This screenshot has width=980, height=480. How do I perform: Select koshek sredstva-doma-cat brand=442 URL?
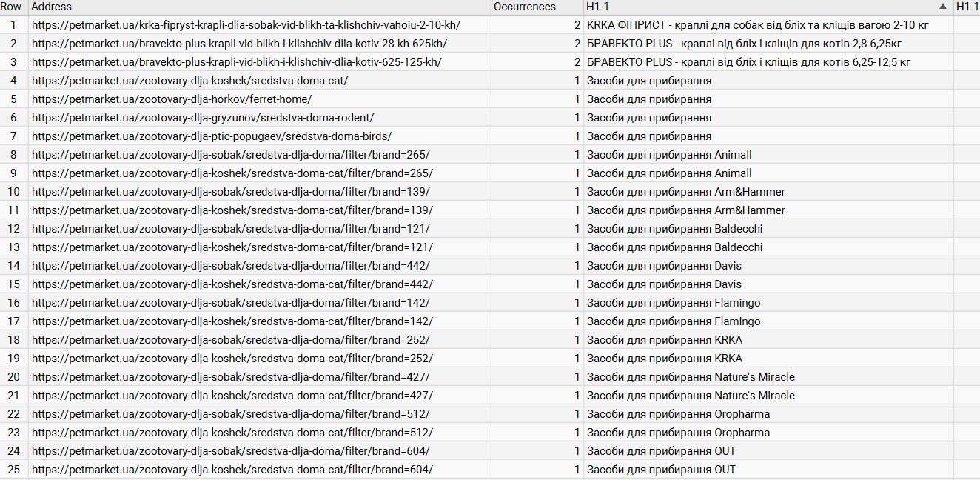[x=259, y=284]
